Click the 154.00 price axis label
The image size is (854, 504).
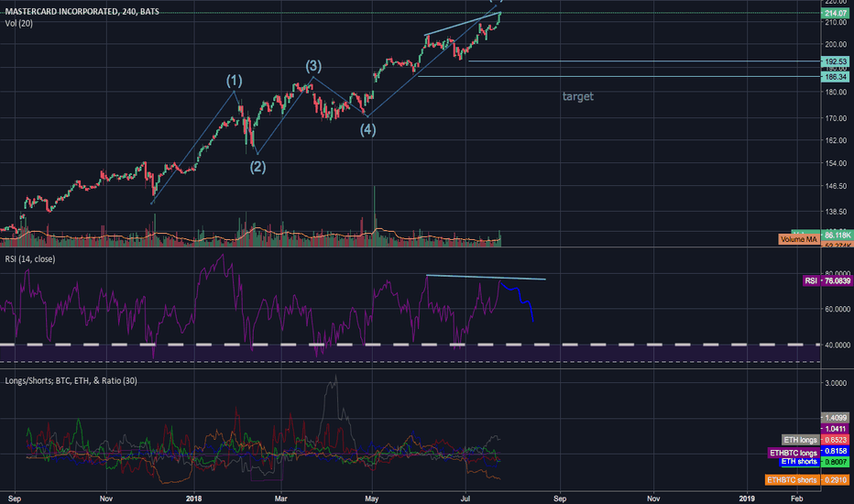point(836,163)
